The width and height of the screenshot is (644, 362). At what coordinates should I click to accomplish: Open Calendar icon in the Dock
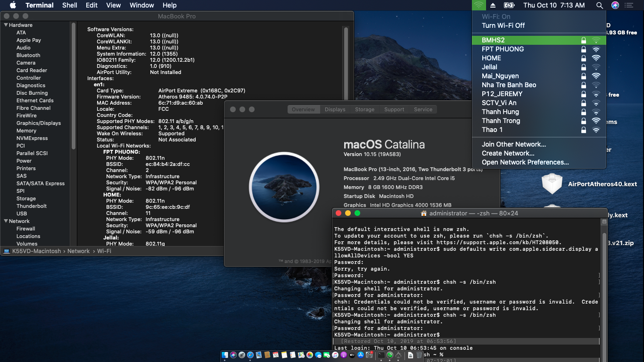coord(276,355)
